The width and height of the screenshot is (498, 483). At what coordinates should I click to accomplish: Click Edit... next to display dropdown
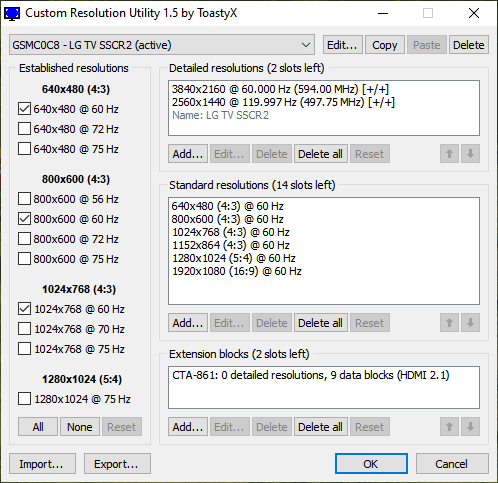tap(343, 45)
